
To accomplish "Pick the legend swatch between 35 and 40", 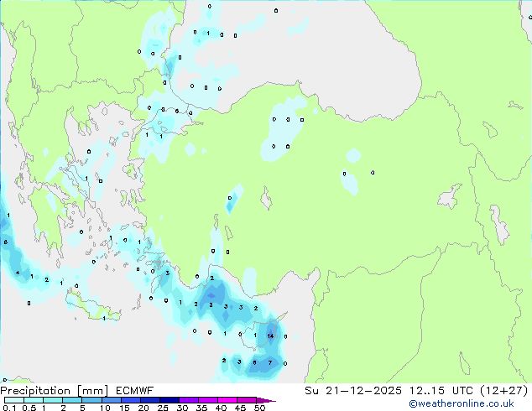I will tap(207, 400).
